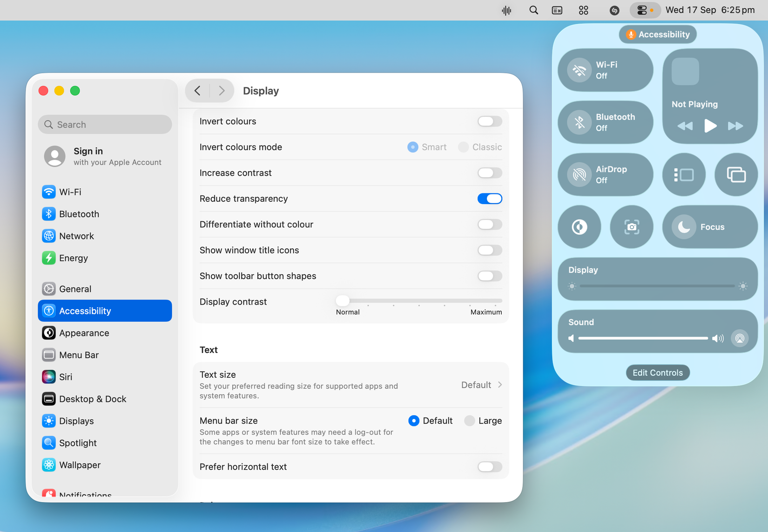
Task: Open Focus in Control Centre
Action: click(709, 227)
